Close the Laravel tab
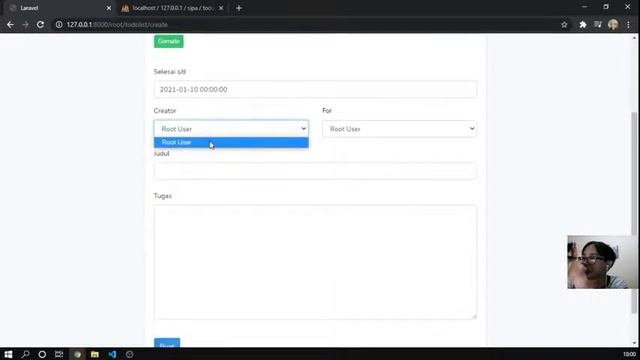640x360 pixels. [x=109, y=8]
